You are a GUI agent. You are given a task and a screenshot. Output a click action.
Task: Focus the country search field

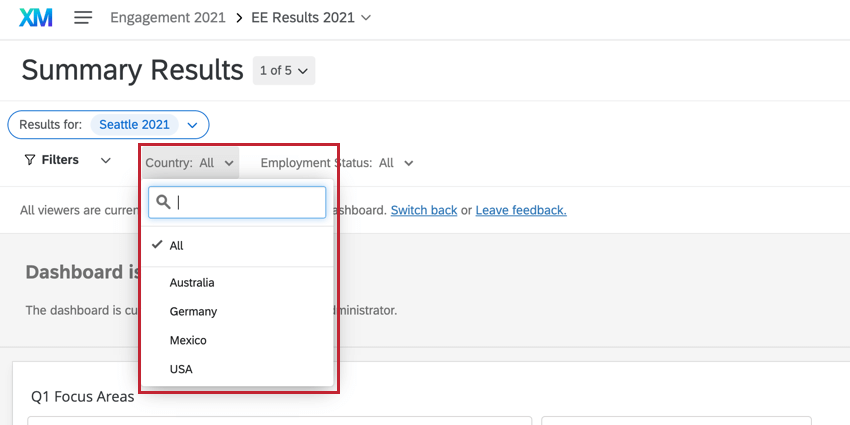[237, 202]
